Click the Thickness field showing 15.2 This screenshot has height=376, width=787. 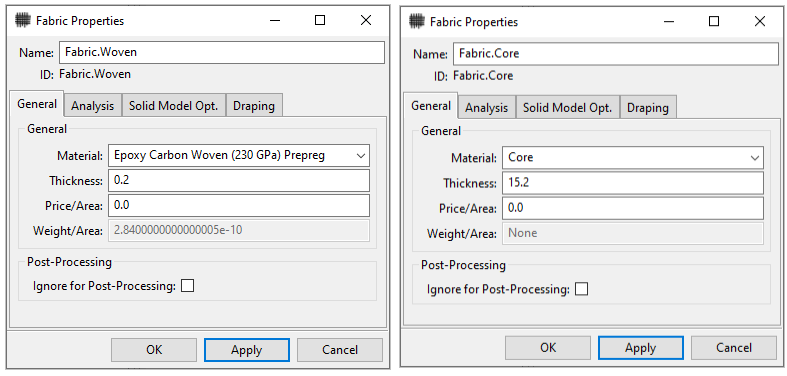pyautogui.click(x=633, y=183)
